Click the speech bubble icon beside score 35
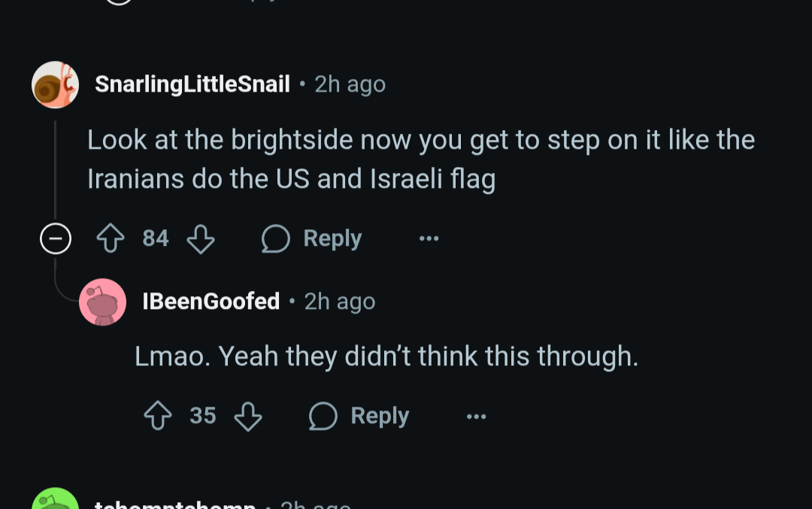This screenshot has height=509, width=812. 323,417
